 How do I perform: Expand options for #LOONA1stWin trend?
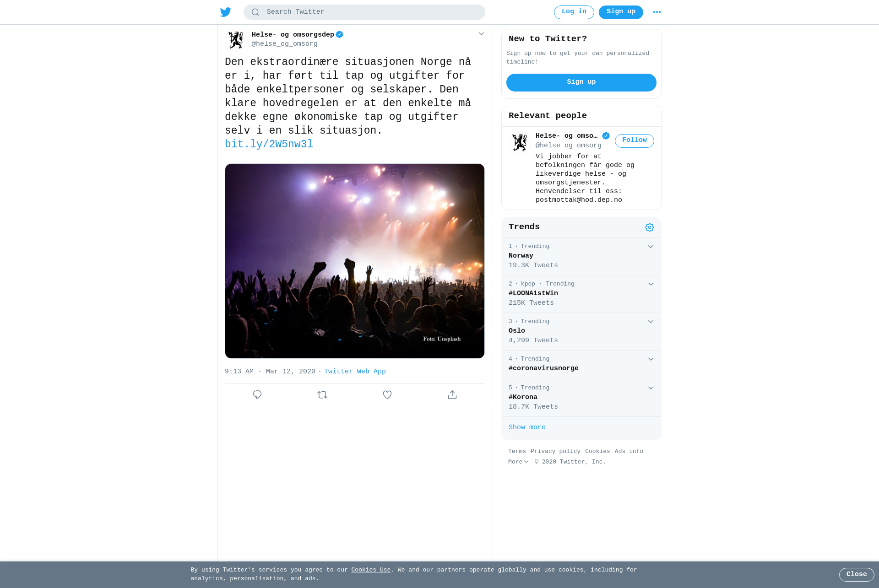651,284
